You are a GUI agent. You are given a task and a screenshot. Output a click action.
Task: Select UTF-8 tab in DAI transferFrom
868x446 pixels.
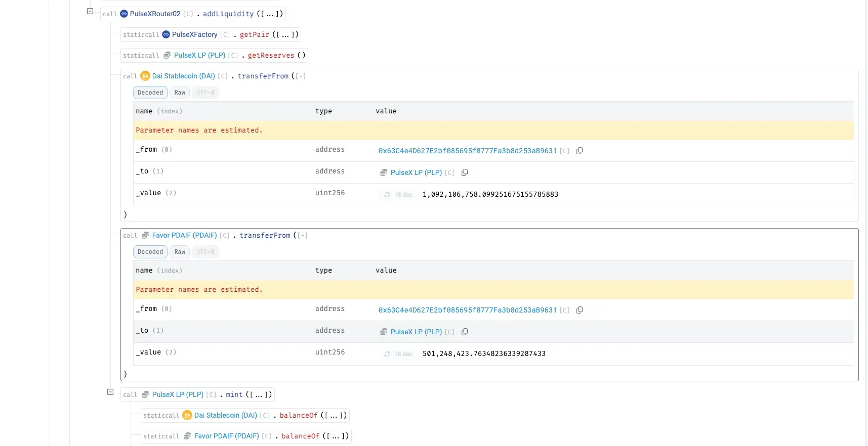coord(205,93)
